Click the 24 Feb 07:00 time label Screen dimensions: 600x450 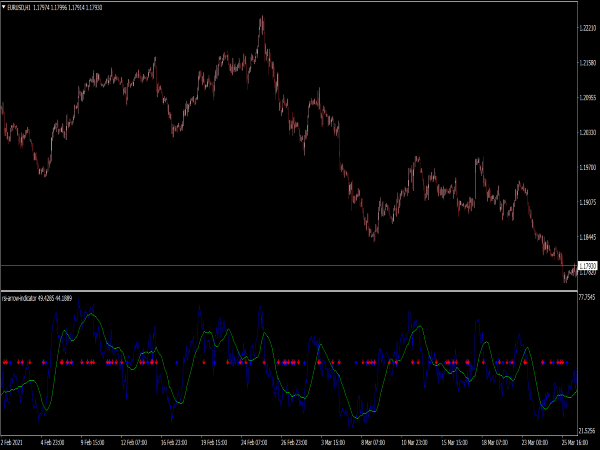click(254, 443)
